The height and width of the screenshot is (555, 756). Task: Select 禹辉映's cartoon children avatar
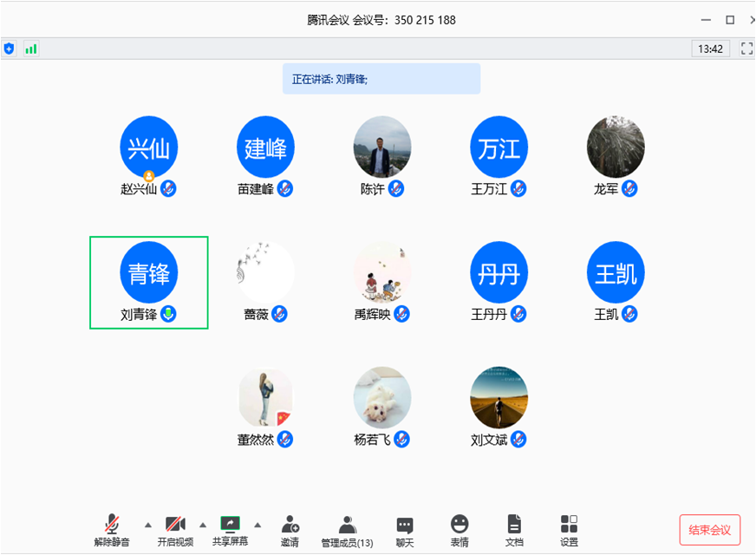[x=382, y=272]
